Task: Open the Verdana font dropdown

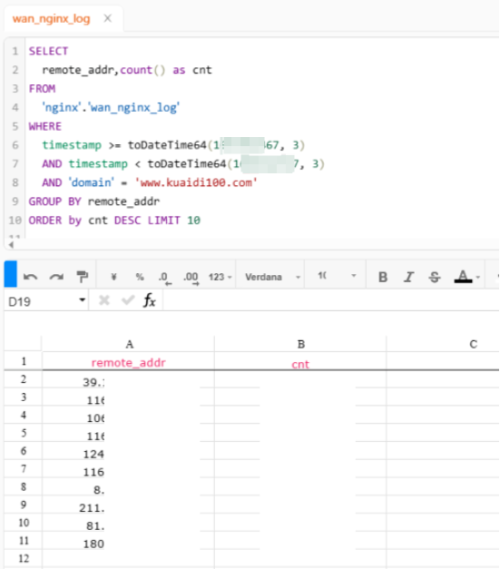Action: (x=272, y=277)
